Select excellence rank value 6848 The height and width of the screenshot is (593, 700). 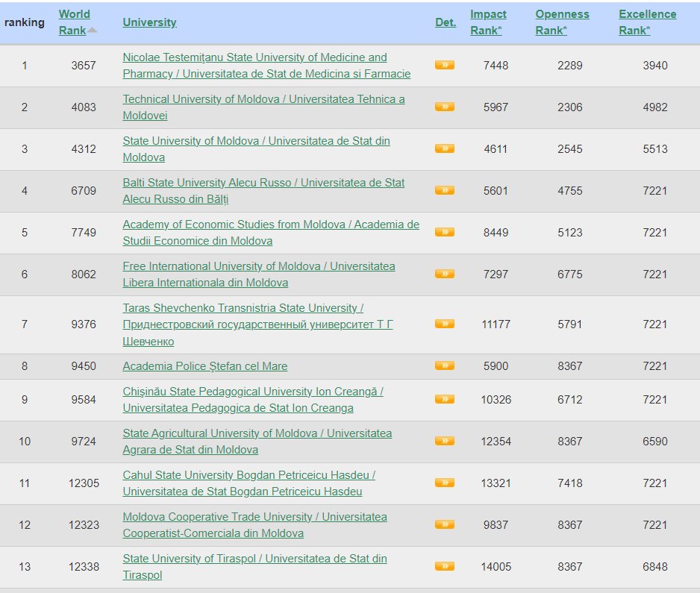click(x=655, y=567)
